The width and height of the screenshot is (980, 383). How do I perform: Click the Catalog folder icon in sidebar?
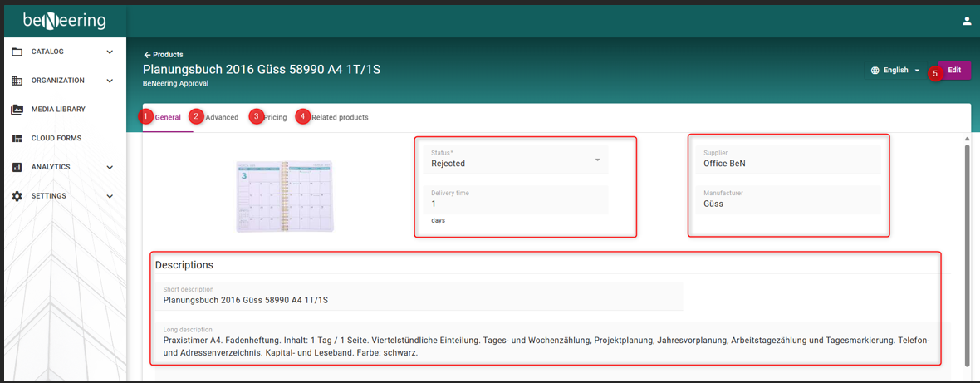pyautogui.click(x=17, y=52)
